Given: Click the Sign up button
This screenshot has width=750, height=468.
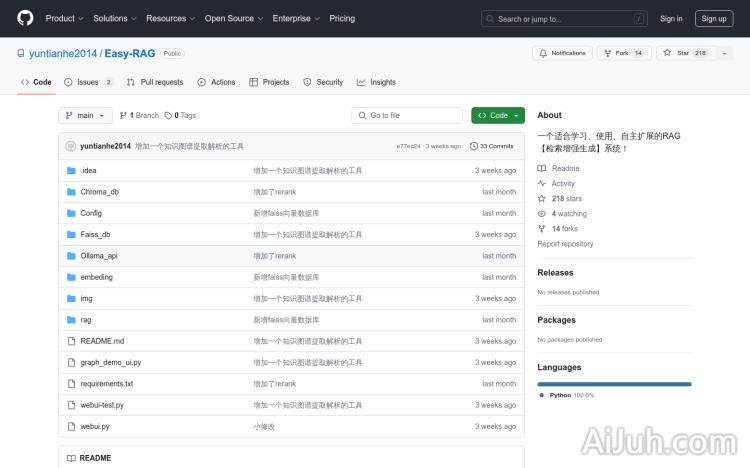Looking at the screenshot, I should [714, 18].
